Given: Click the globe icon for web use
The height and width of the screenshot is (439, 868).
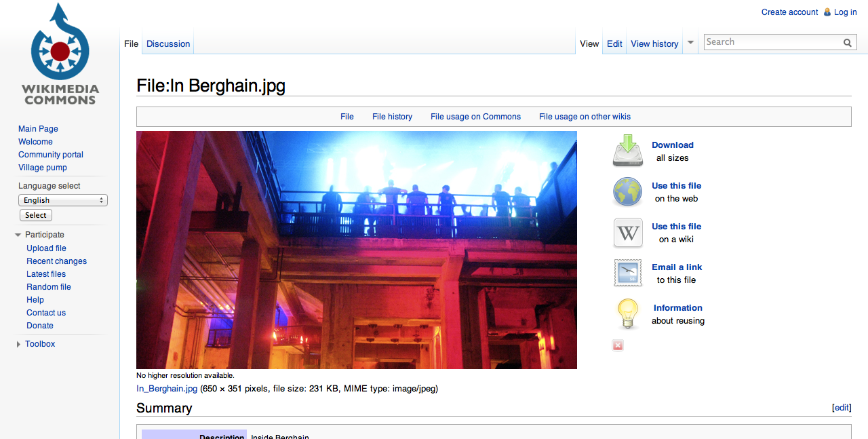Looking at the screenshot, I should pos(627,192).
